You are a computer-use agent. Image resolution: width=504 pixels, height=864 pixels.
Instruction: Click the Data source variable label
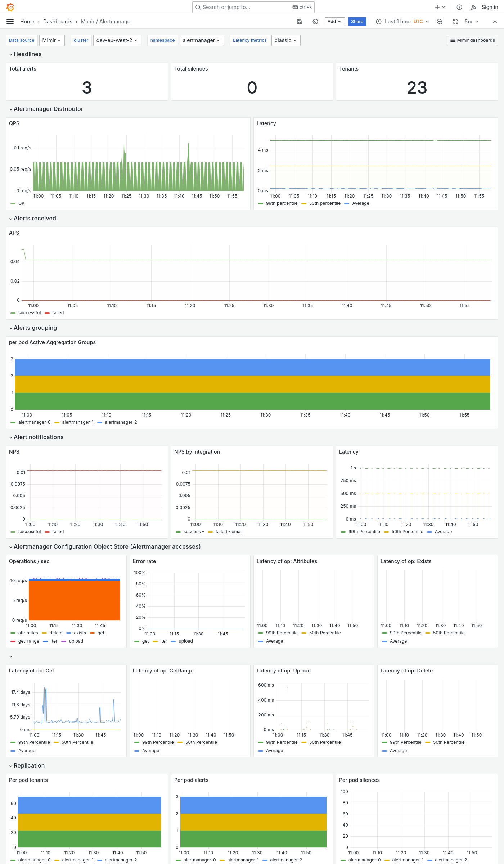point(22,40)
